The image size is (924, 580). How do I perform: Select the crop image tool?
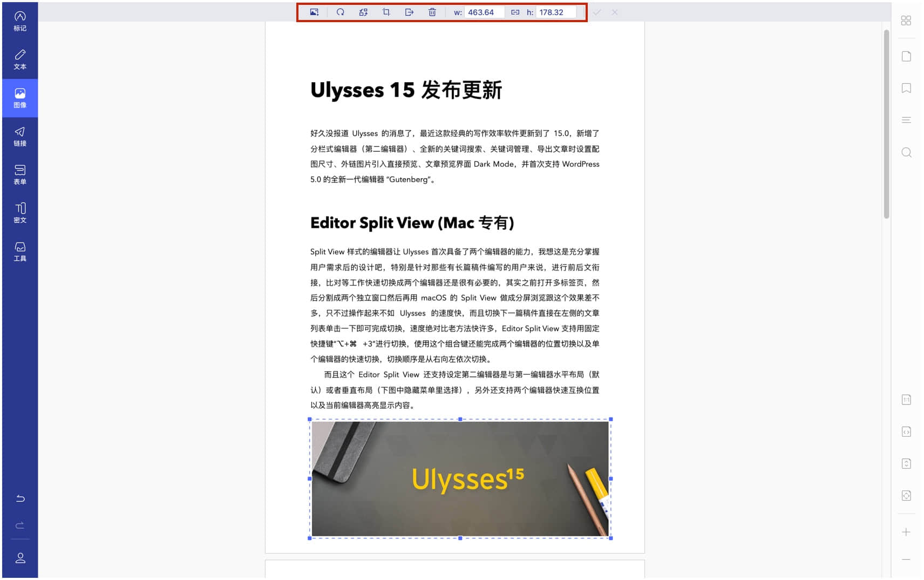pos(386,12)
